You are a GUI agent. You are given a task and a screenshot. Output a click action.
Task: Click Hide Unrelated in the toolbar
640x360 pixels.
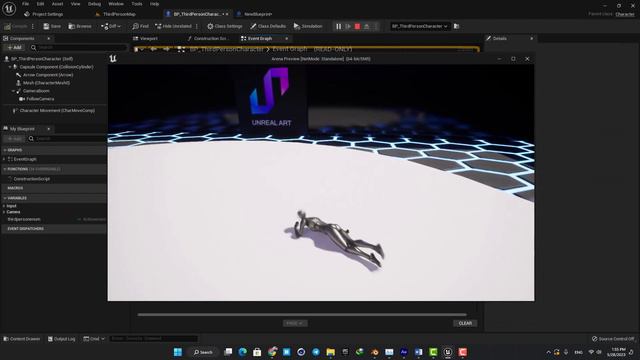point(173,26)
